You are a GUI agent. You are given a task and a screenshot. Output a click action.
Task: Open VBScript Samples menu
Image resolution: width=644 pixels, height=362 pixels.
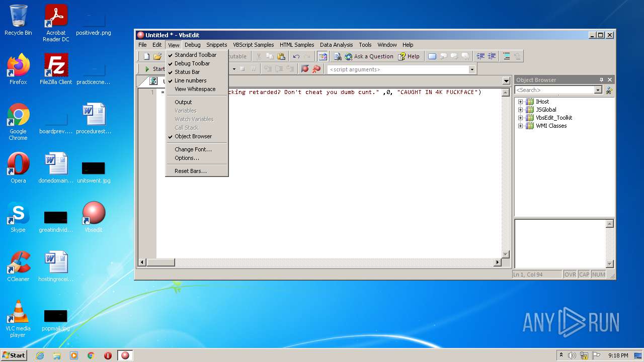(253, 45)
